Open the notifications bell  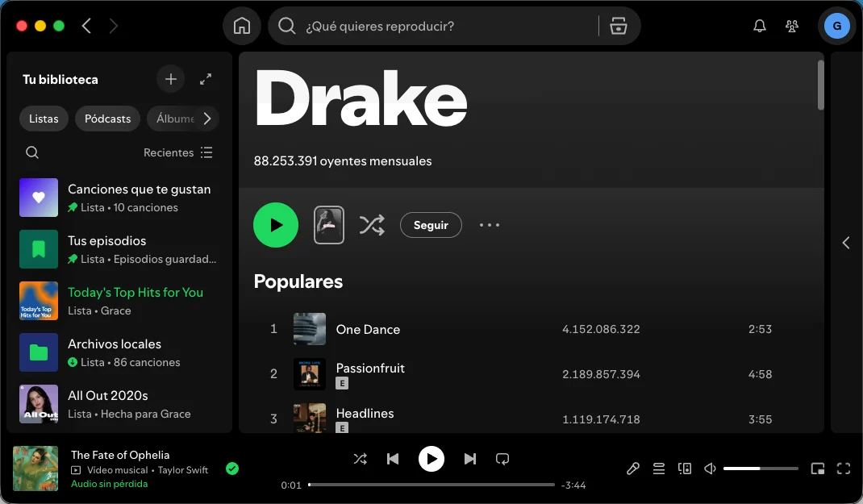point(759,25)
